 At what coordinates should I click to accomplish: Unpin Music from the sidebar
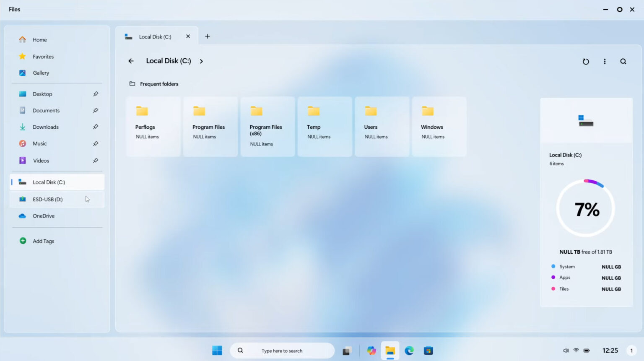tap(96, 143)
